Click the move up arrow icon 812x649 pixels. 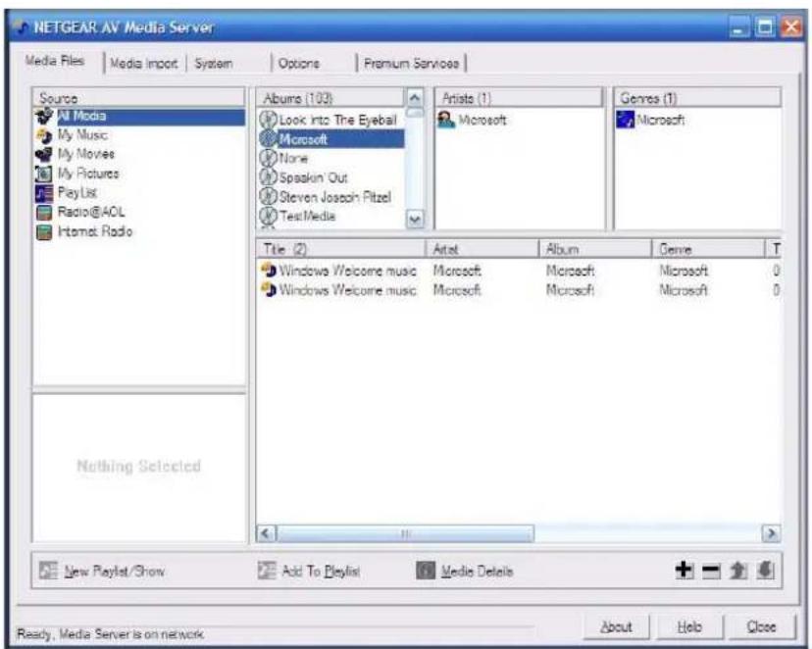tap(737, 571)
